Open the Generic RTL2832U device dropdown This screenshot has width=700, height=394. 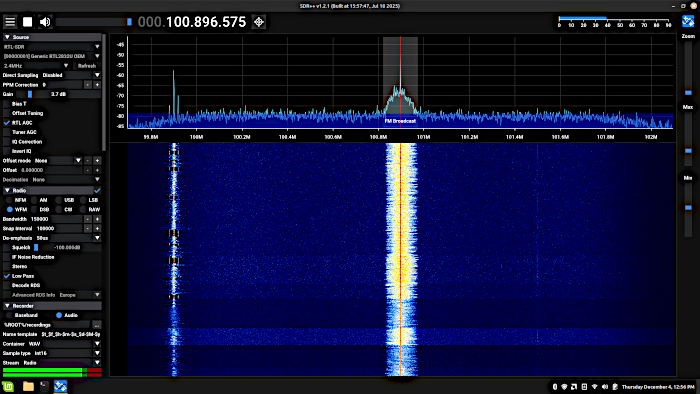[x=52, y=56]
